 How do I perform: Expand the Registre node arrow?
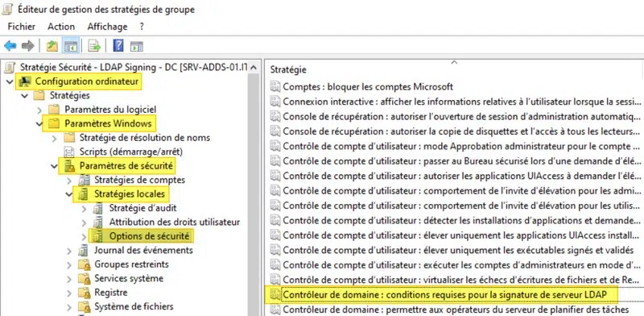[69, 293]
